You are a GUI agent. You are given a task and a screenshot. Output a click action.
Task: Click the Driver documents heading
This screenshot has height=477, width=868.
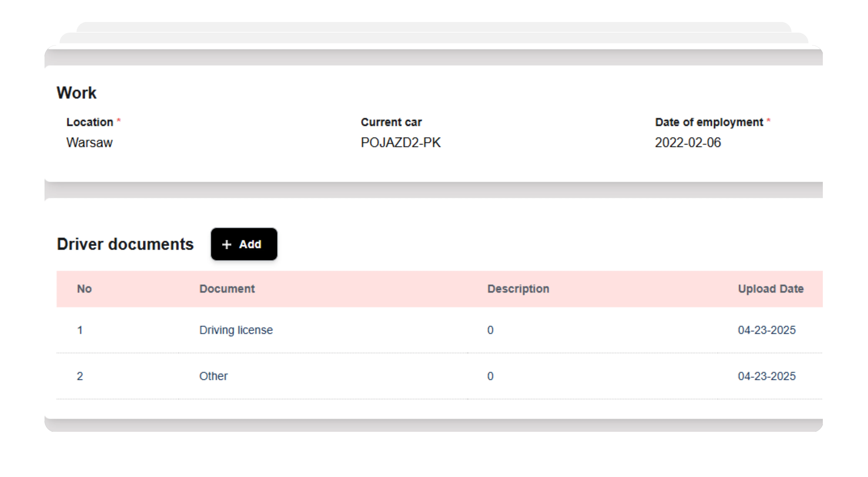tap(125, 244)
